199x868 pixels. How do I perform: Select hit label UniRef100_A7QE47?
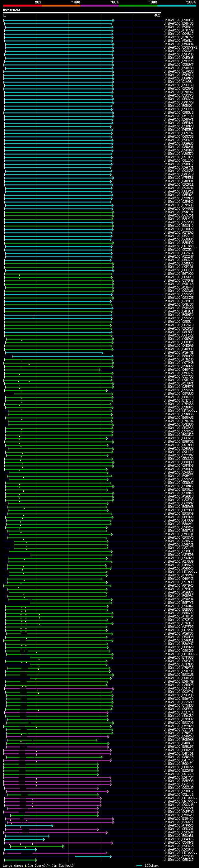point(178,92)
